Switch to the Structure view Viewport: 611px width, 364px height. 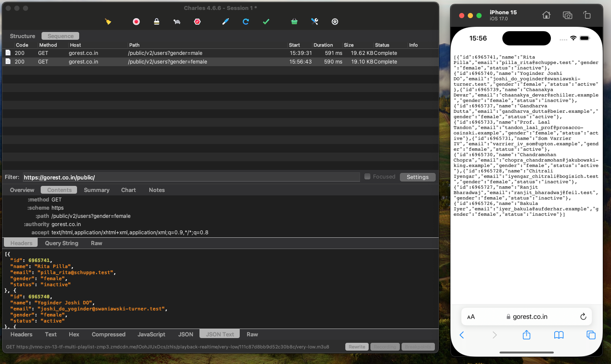(22, 36)
